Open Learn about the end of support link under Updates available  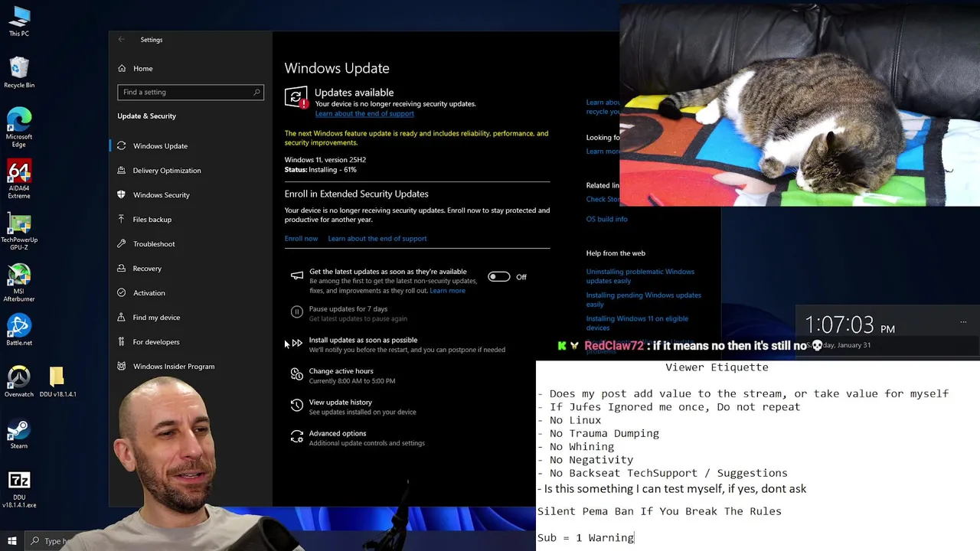coord(364,113)
